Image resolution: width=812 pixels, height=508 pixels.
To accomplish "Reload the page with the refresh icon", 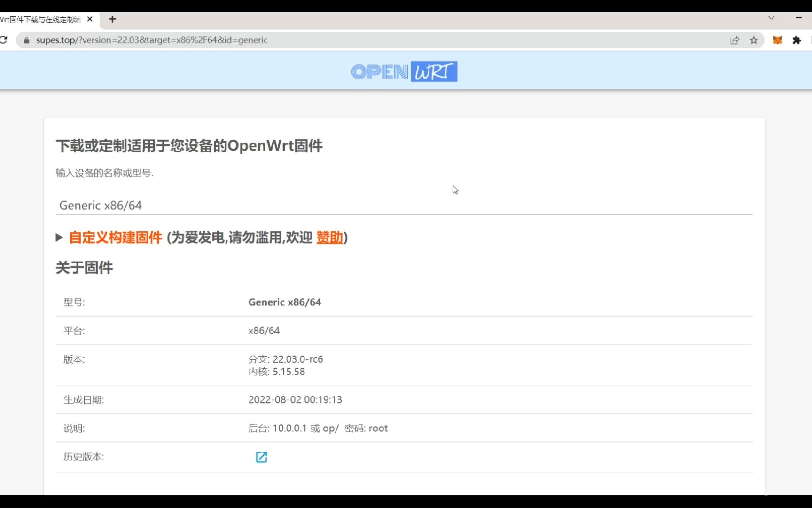I will click(3, 40).
